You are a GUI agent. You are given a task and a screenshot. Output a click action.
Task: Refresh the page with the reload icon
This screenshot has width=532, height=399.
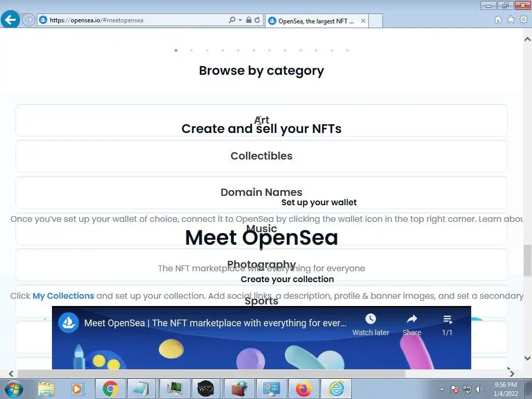pos(257,20)
